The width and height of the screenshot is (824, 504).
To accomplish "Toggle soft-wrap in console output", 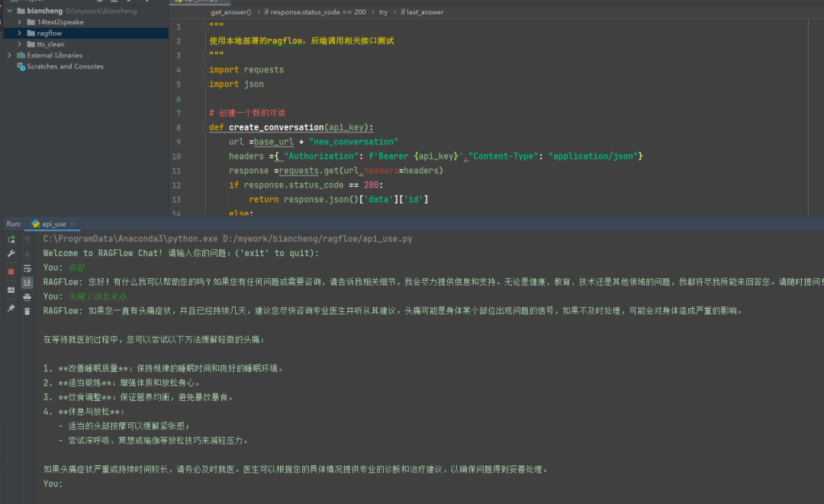I will tap(27, 269).
